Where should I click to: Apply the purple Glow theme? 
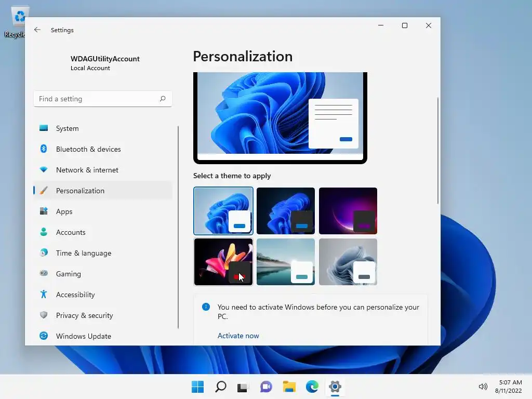click(x=348, y=211)
